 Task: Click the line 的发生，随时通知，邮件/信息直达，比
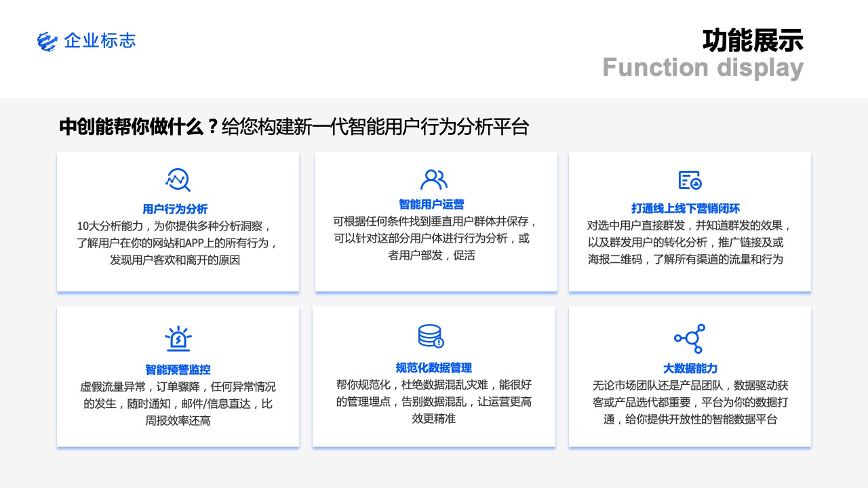[x=178, y=404]
